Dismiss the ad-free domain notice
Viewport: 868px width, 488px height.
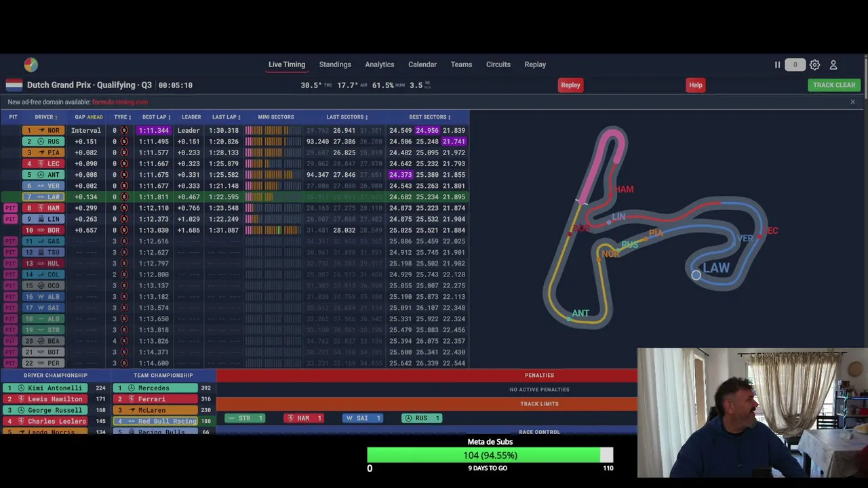tap(852, 102)
